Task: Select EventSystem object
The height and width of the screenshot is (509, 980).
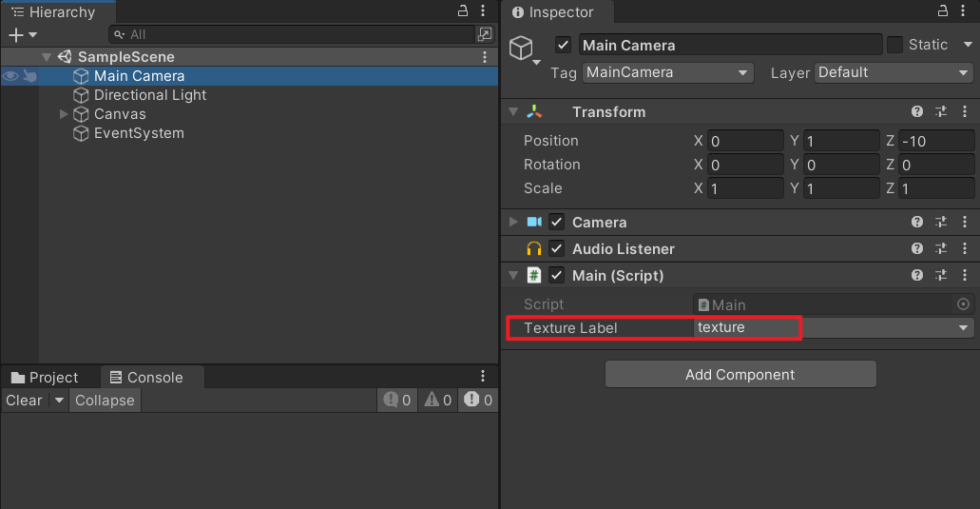Action: click(139, 133)
